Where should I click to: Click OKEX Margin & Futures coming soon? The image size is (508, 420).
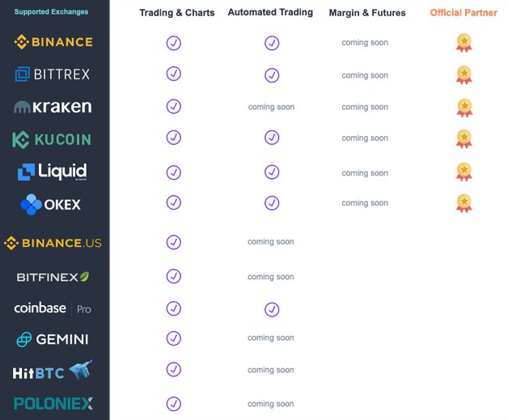point(365,203)
